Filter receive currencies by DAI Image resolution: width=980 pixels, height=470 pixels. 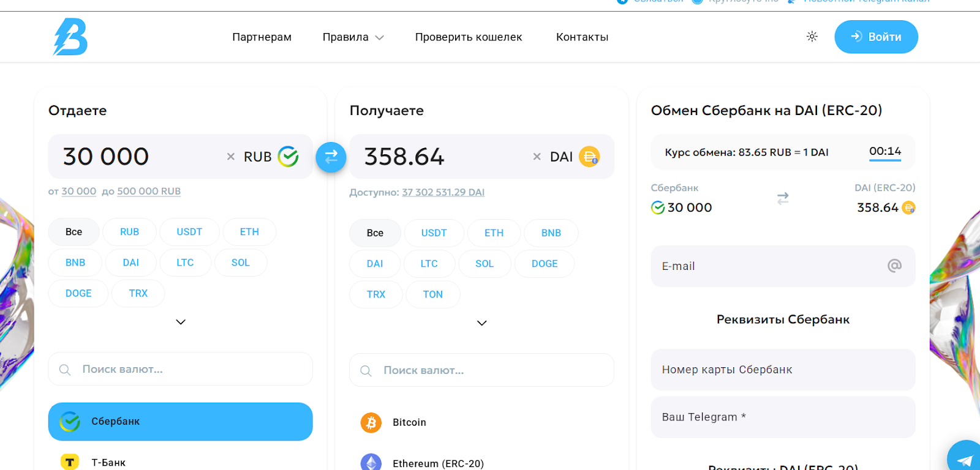click(x=375, y=264)
